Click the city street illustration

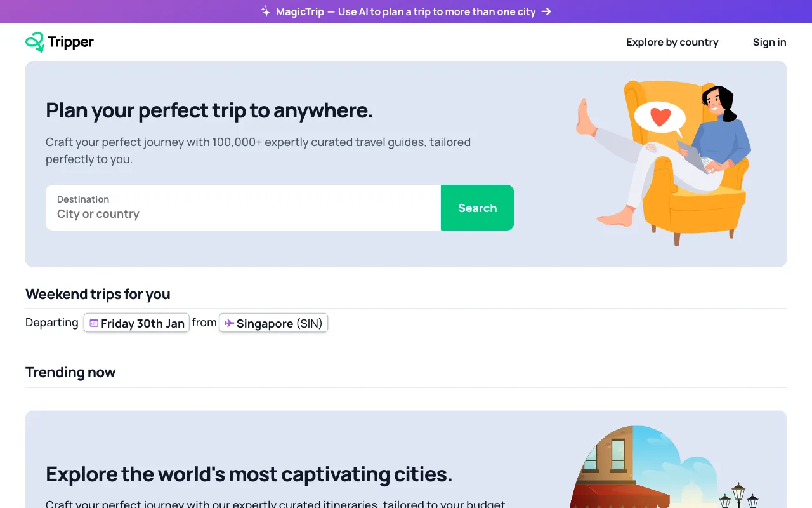pos(664,467)
